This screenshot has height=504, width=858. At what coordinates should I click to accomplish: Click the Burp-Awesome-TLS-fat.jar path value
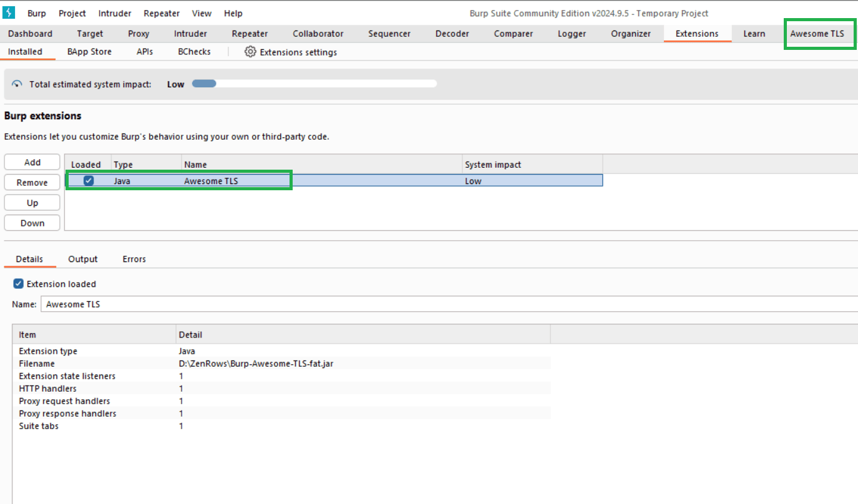click(256, 364)
